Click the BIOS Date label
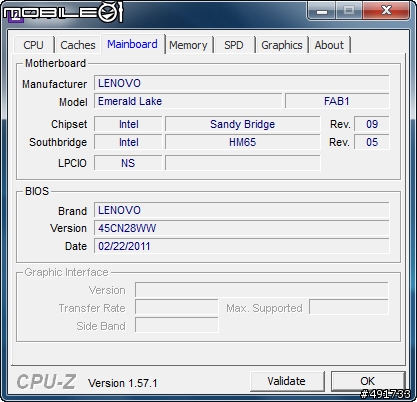 coord(76,246)
